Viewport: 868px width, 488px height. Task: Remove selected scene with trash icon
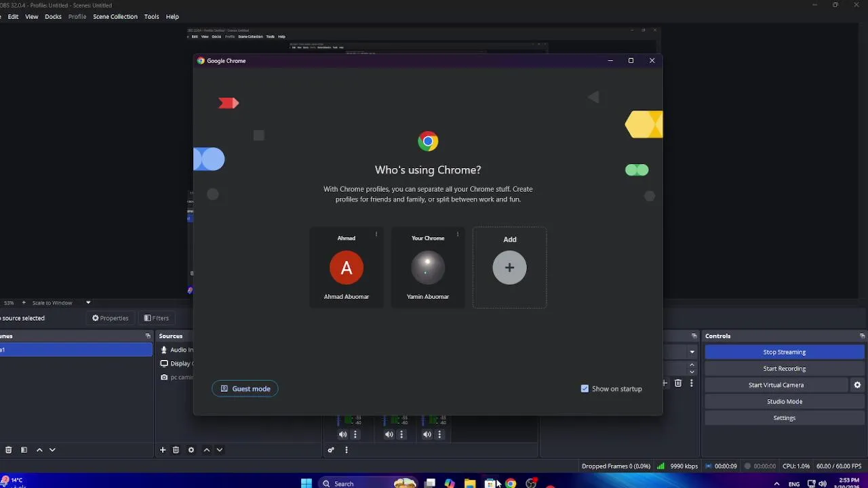coord(8,450)
